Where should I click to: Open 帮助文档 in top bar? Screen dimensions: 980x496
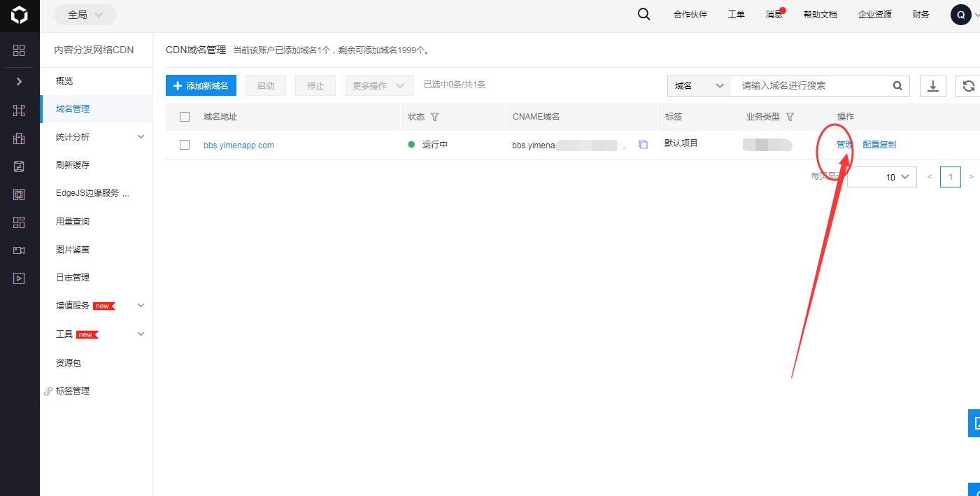point(821,15)
